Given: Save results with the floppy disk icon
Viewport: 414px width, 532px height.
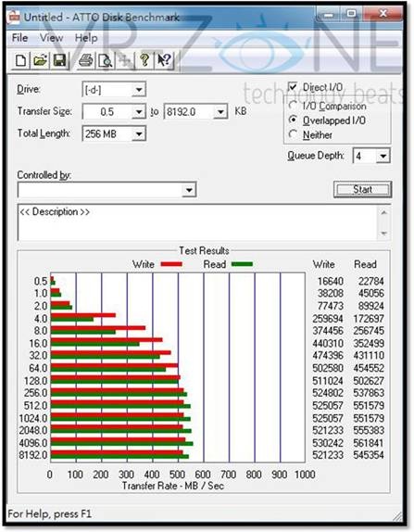Looking at the screenshot, I should pos(59,61).
